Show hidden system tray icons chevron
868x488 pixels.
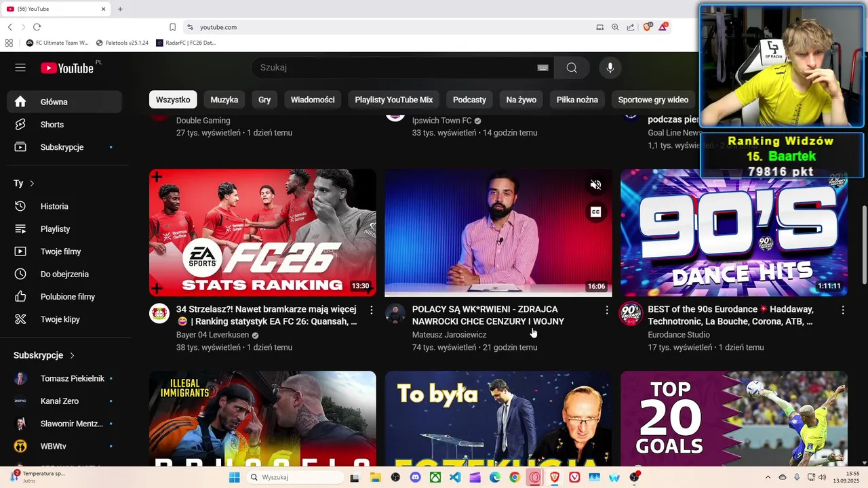click(x=768, y=477)
